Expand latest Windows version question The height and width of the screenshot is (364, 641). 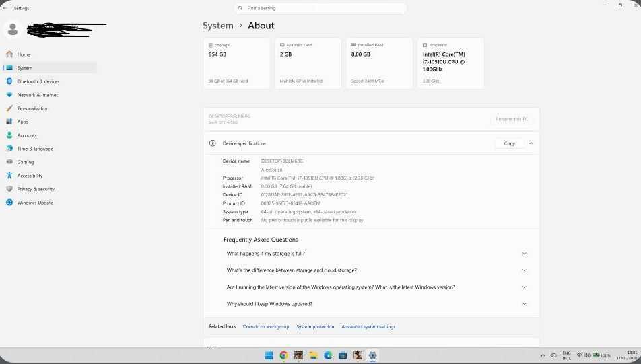pos(371,287)
